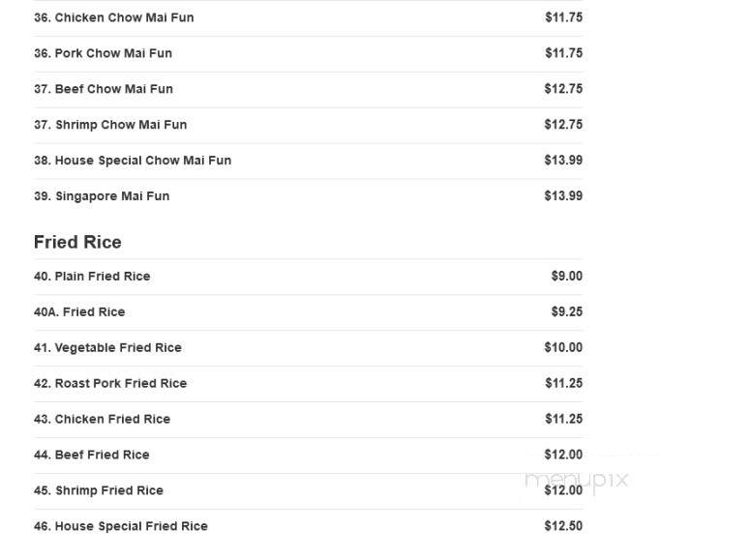
Task: Click the $12.50 House Special price
Action: [x=563, y=526]
